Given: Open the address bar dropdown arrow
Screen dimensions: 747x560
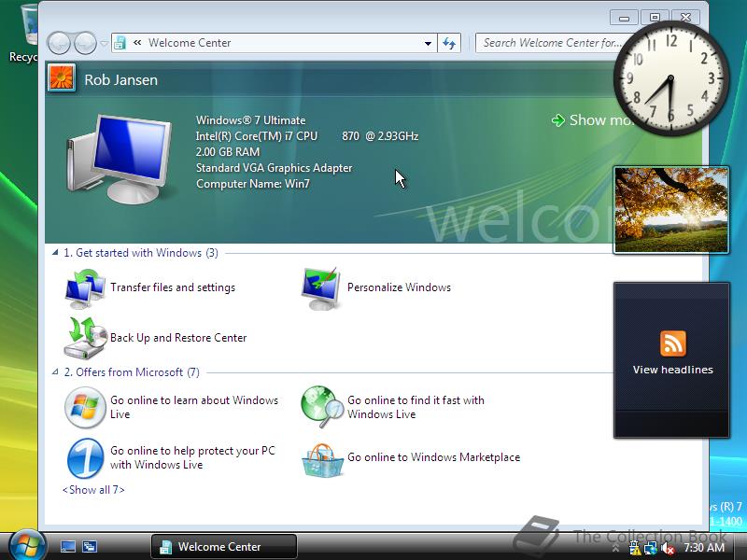Looking at the screenshot, I should pos(428,43).
